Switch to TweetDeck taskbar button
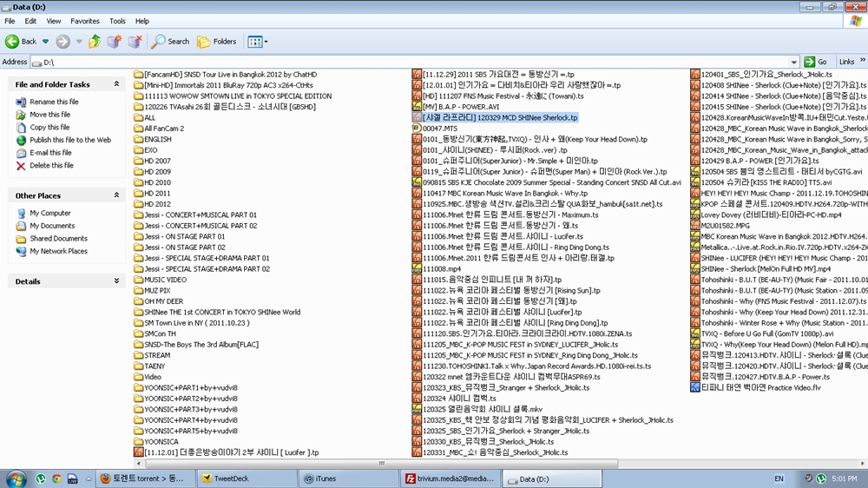868x488 pixels. click(247, 478)
